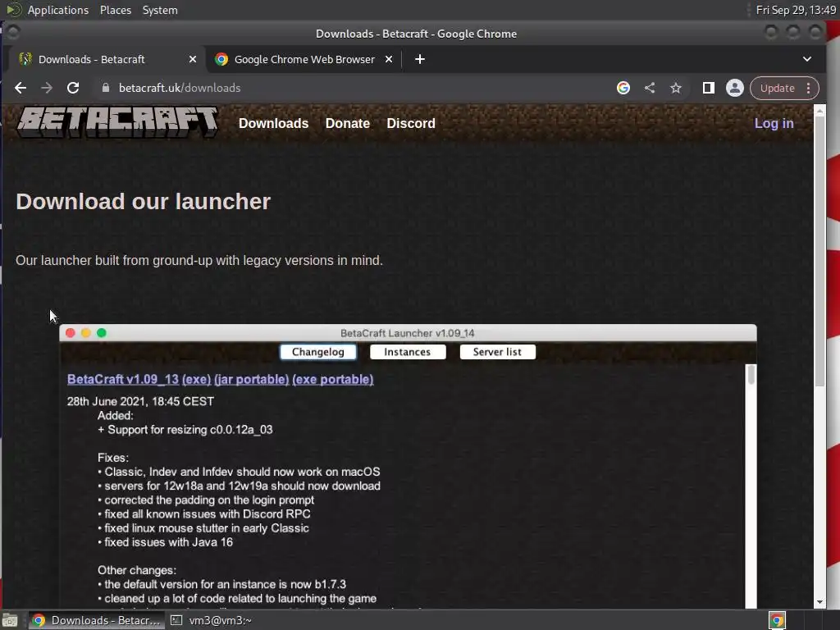The image size is (840, 630).
Task: Click the (exe portable) link
Action: pyautogui.click(x=333, y=379)
